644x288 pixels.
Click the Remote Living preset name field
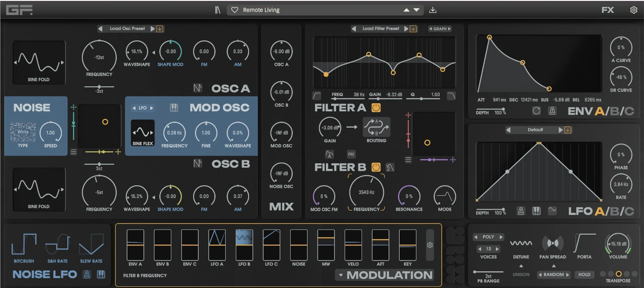coord(262,9)
